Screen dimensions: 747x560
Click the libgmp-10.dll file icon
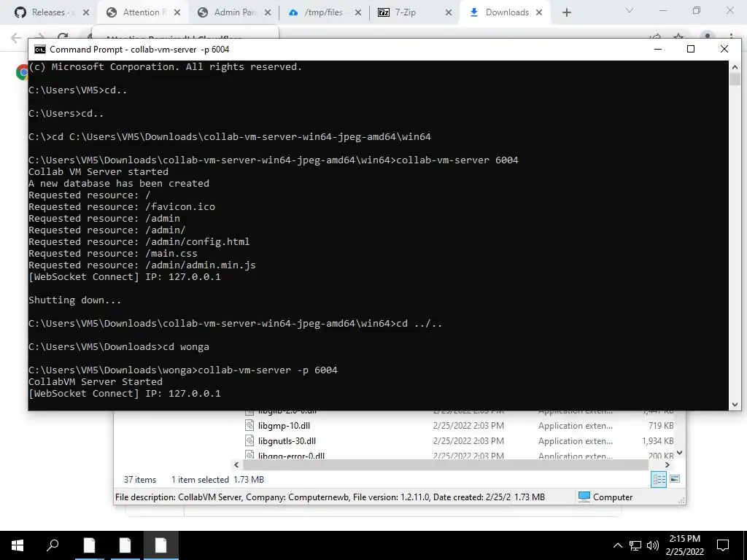click(x=249, y=425)
